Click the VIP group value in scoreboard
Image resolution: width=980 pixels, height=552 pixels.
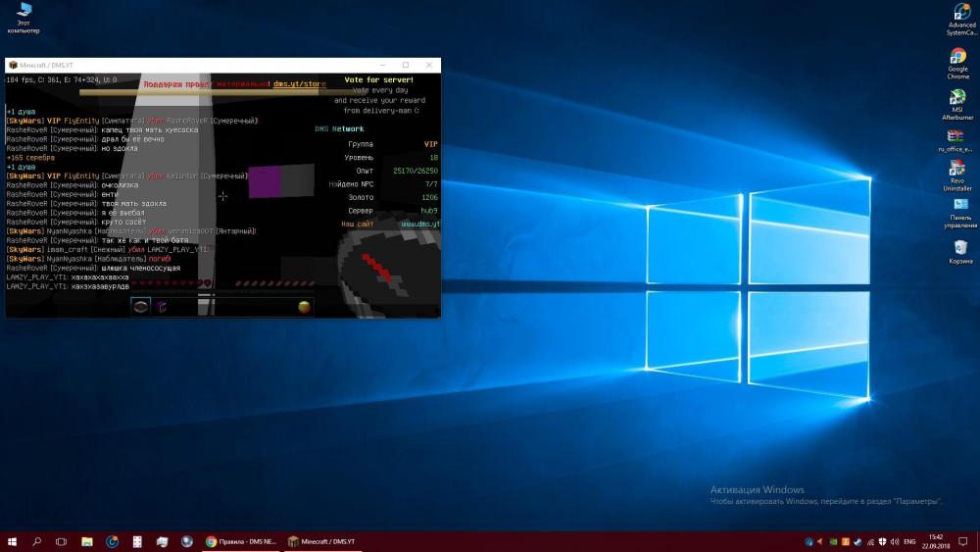(x=430, y=144)
